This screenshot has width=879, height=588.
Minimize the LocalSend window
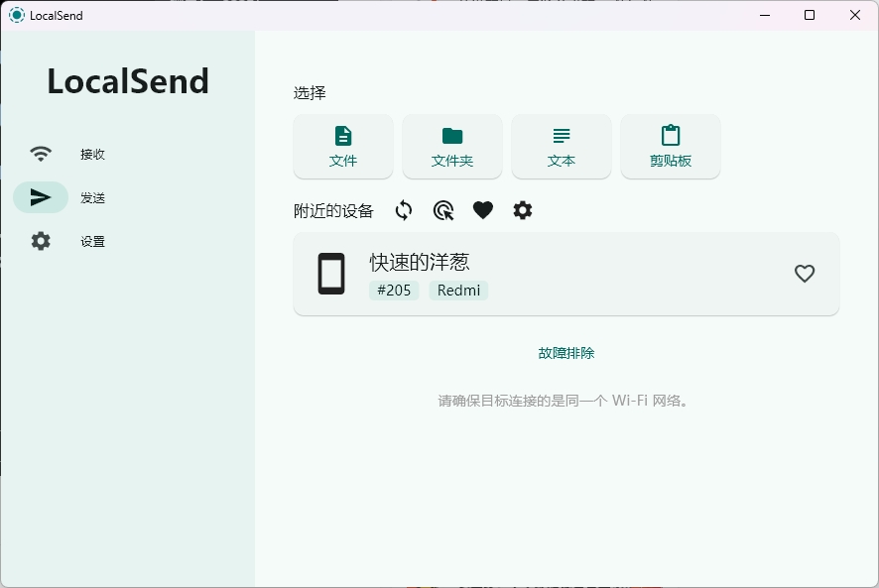(765, 15)
